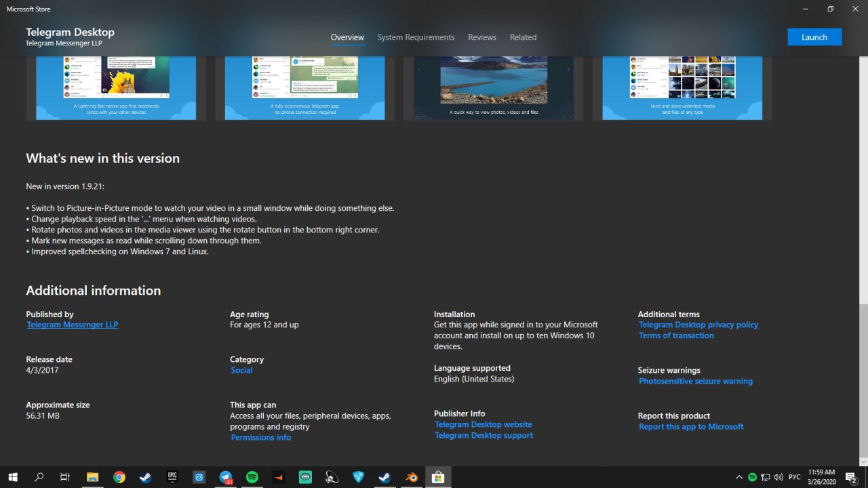Open the volume control in the tray
This screenshot has width=868, height=488.
[x=778, y=477]
